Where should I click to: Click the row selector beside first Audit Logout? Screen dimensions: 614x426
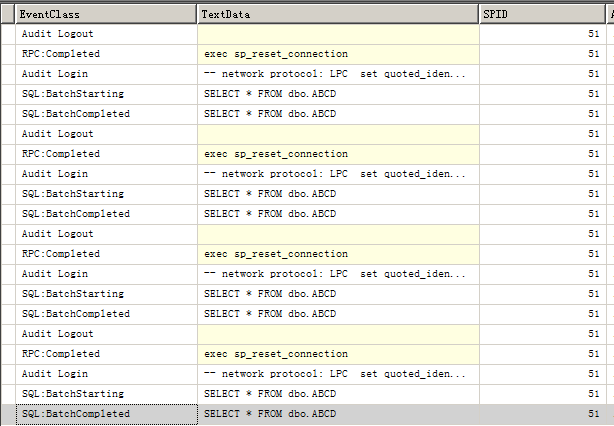tap(7, 34)
